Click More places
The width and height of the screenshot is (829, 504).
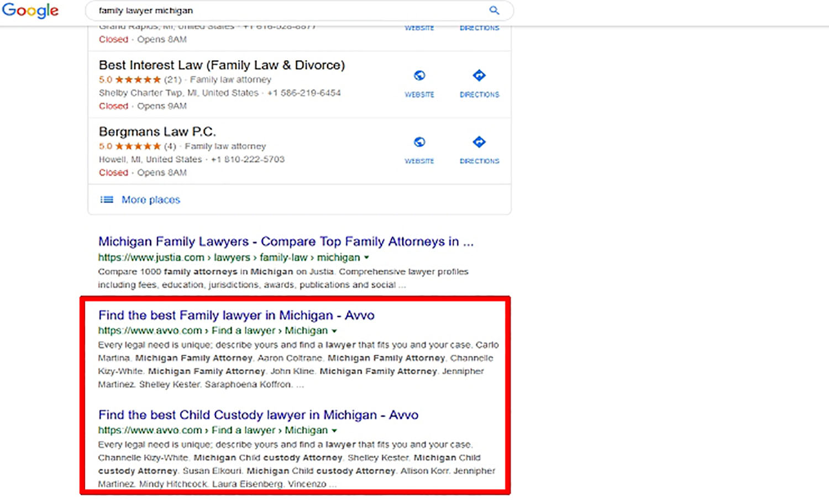pyautogui.click(x=150, y=200)
